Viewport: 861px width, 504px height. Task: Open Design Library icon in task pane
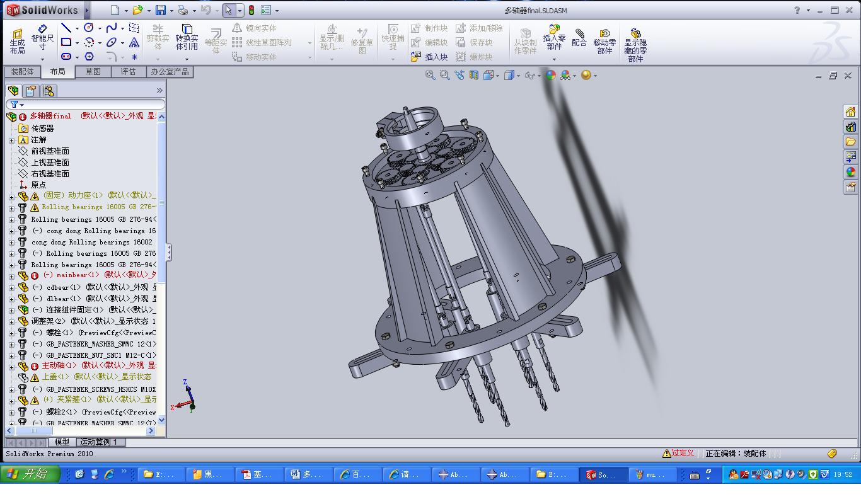(850, 127)
